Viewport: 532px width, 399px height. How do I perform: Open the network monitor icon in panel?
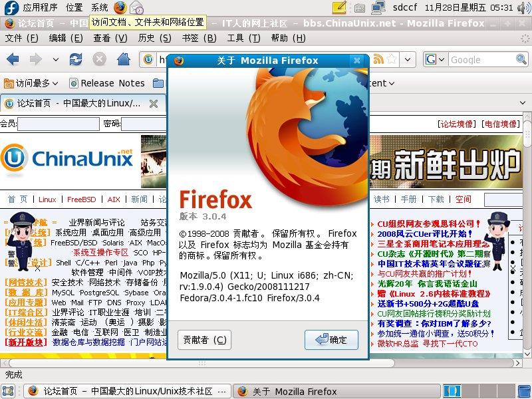pyautogui.click(x=378, y=7)
